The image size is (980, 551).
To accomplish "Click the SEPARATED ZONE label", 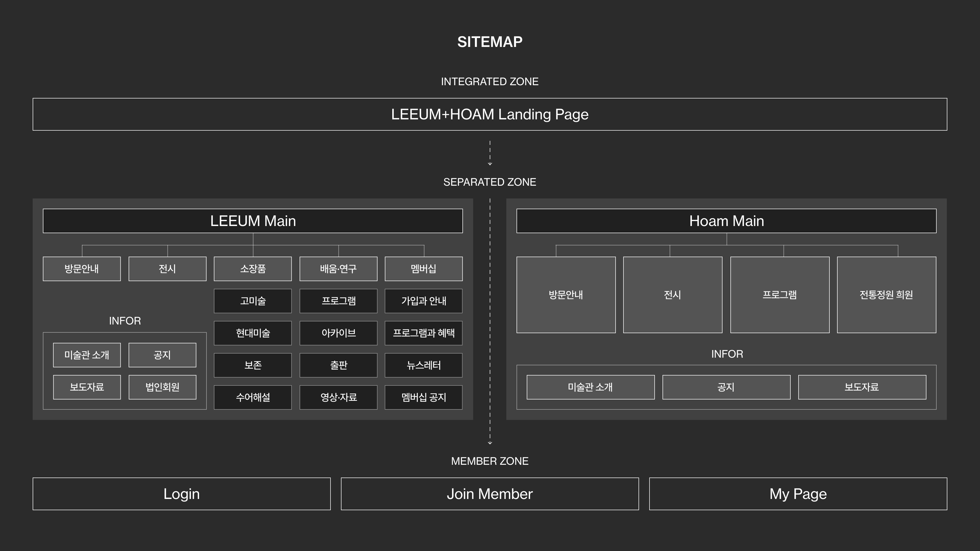I will coord(490,182).
